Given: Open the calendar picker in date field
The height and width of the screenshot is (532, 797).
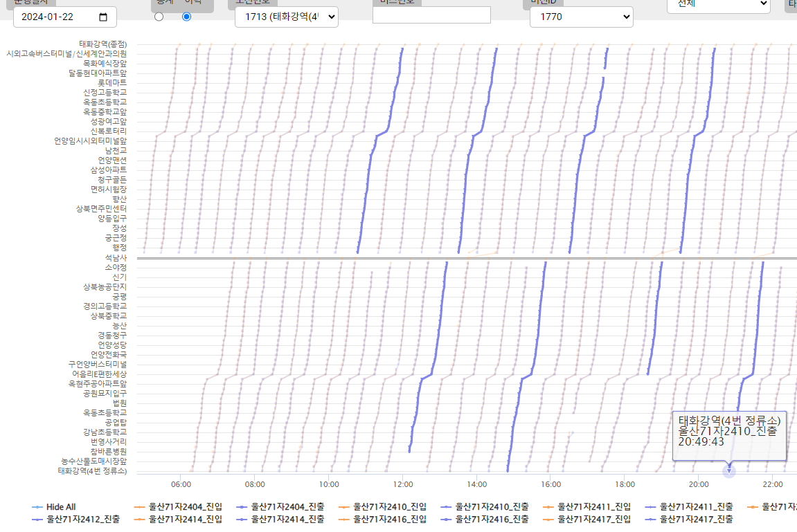Looking at the screenshot, I should (x=104, y=17).
